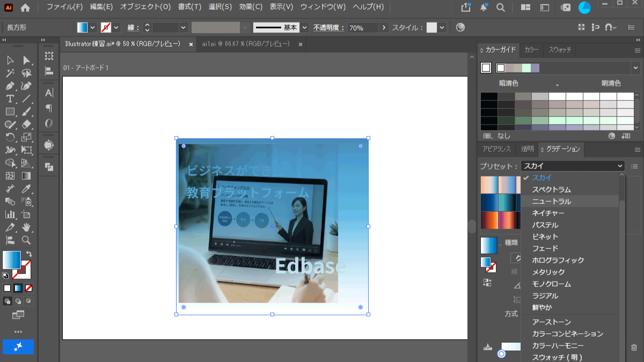Screen dimensions: 644x362
Task: Enable Draw Normal mode
Action: tap(8, 301)
